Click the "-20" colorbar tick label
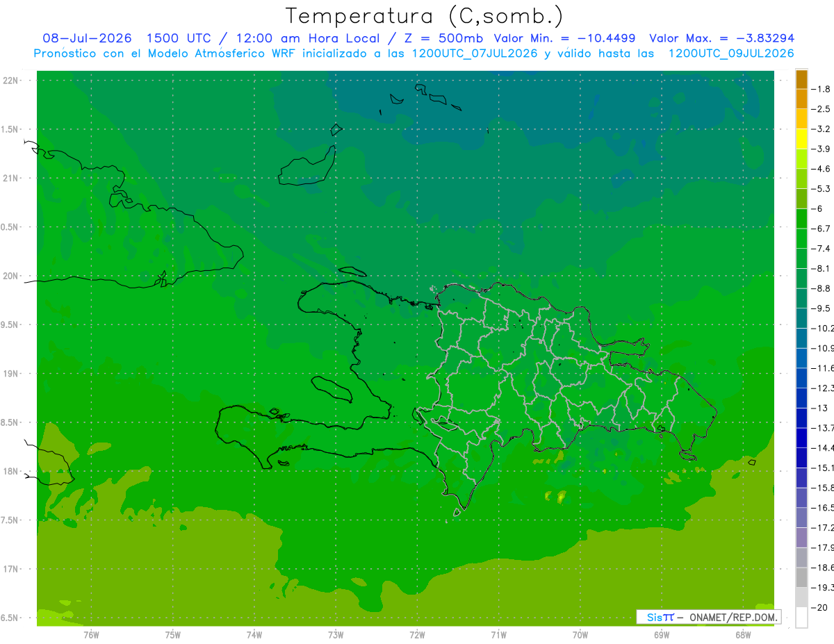Screen dimensions: 834x644 point(819,607)
